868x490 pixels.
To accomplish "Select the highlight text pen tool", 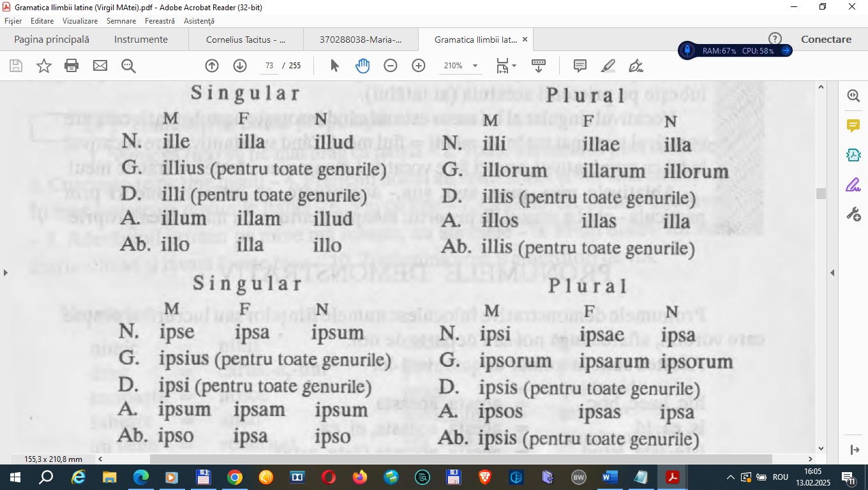I will 608,66.
